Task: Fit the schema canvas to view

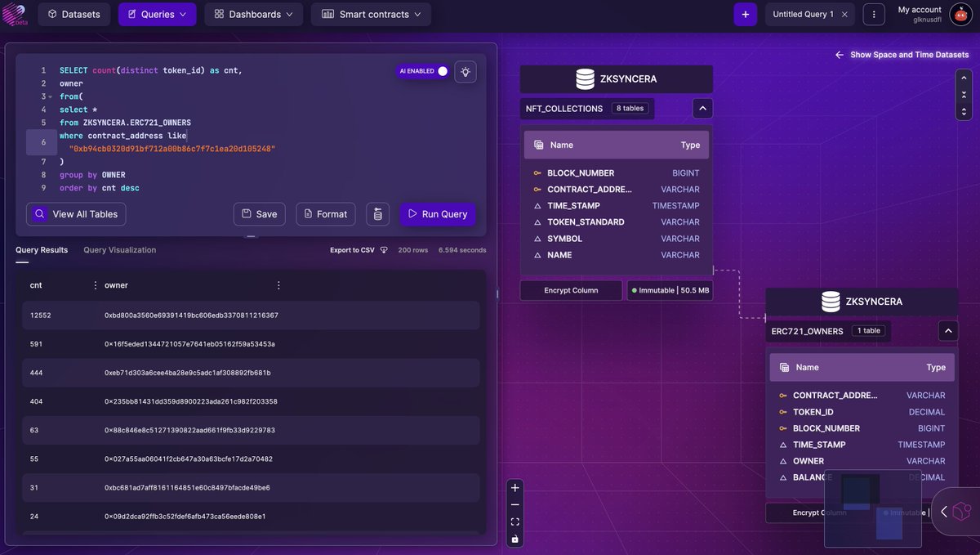Action: 514,521
